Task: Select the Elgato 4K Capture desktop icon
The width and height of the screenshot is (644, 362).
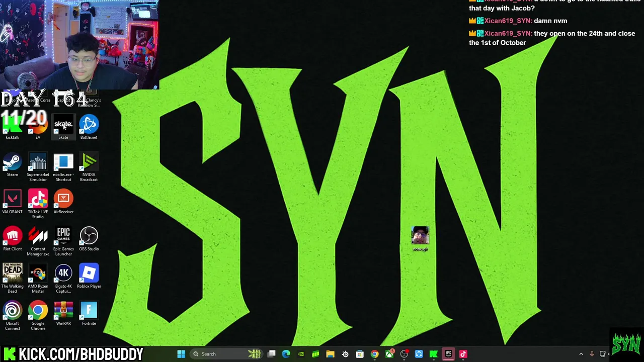Action: pyautogui.click(x=63, y=279)
